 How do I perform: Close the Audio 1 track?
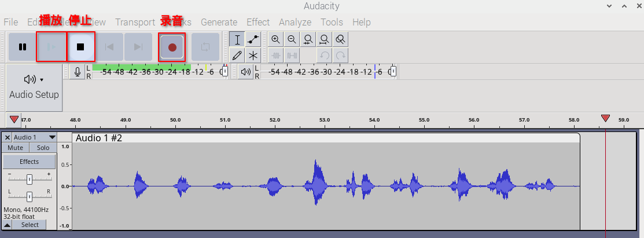(x=8, y=137)
